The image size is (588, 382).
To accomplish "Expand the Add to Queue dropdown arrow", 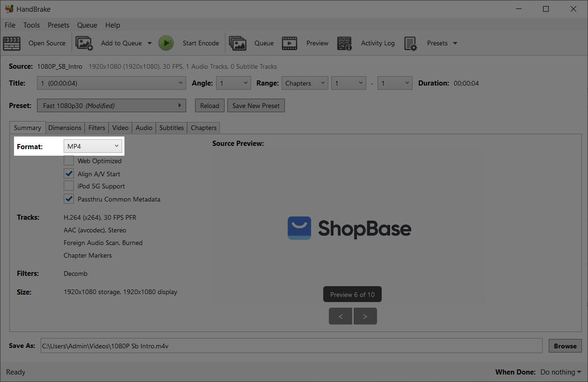I will tap(150, 43).
